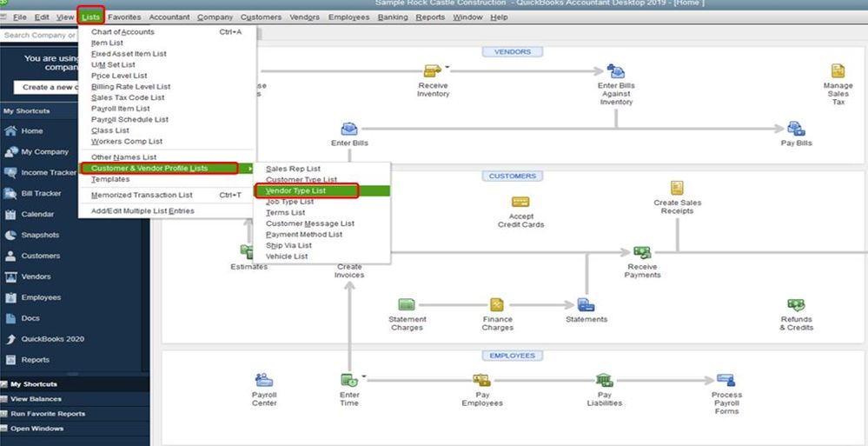Click the Statements icon
The width and height of the screenshot is (868, 446).
[x=586, y=304]
